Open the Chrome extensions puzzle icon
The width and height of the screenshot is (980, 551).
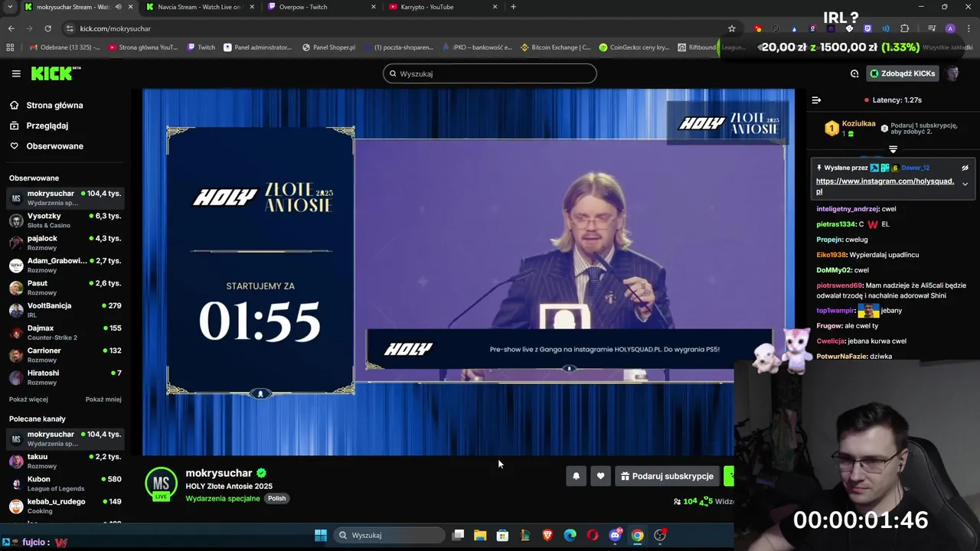coord(904,28)
